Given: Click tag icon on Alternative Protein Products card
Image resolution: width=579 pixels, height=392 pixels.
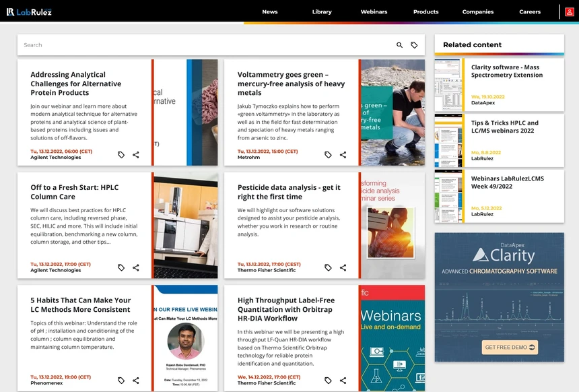Looking at the screenshot, I should (121, 155).
